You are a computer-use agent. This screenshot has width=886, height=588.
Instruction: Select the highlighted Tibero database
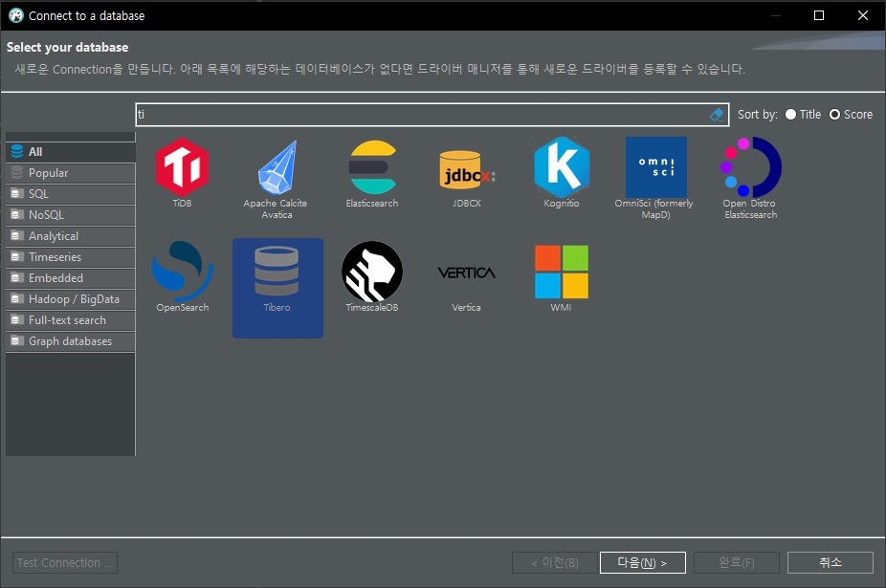click(277, 288)
